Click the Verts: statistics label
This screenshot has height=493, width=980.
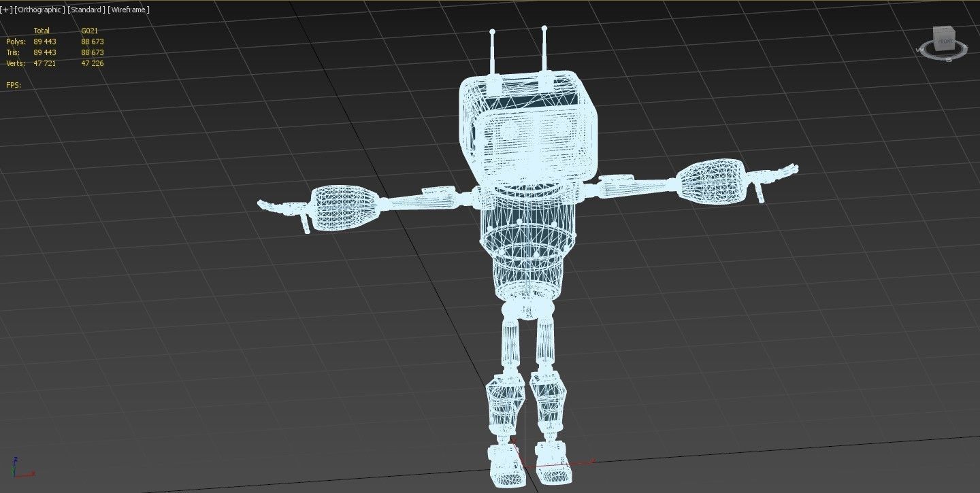(16, 63)
